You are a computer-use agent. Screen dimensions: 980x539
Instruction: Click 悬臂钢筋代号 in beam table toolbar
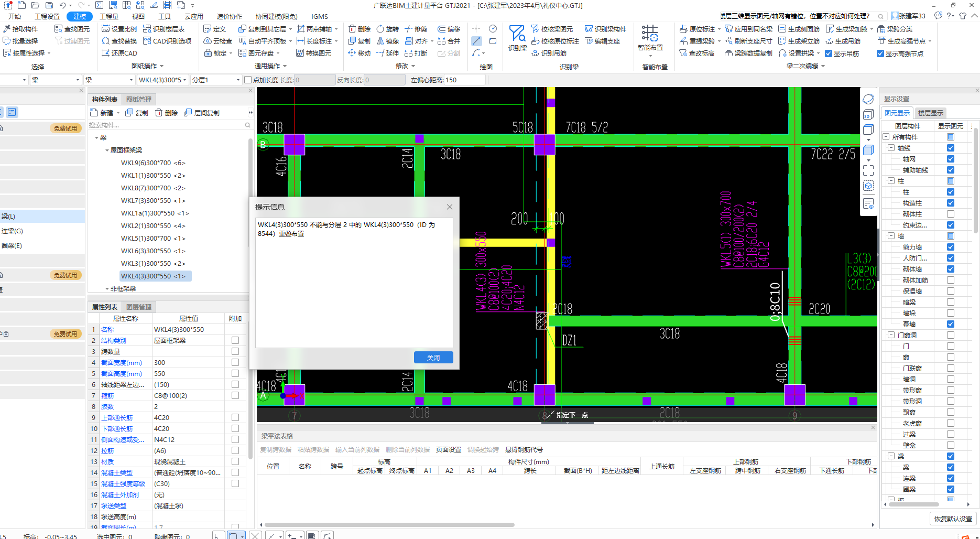[x=524, y=449]
